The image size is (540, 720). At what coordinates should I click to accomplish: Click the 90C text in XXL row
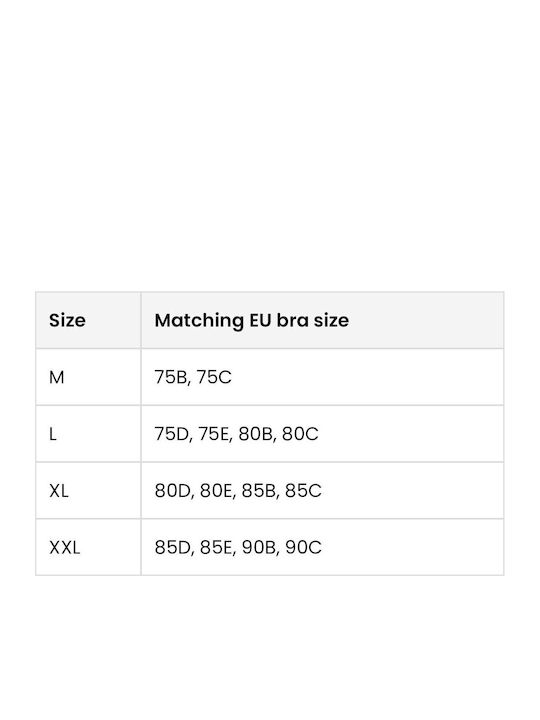click(303, 547)
